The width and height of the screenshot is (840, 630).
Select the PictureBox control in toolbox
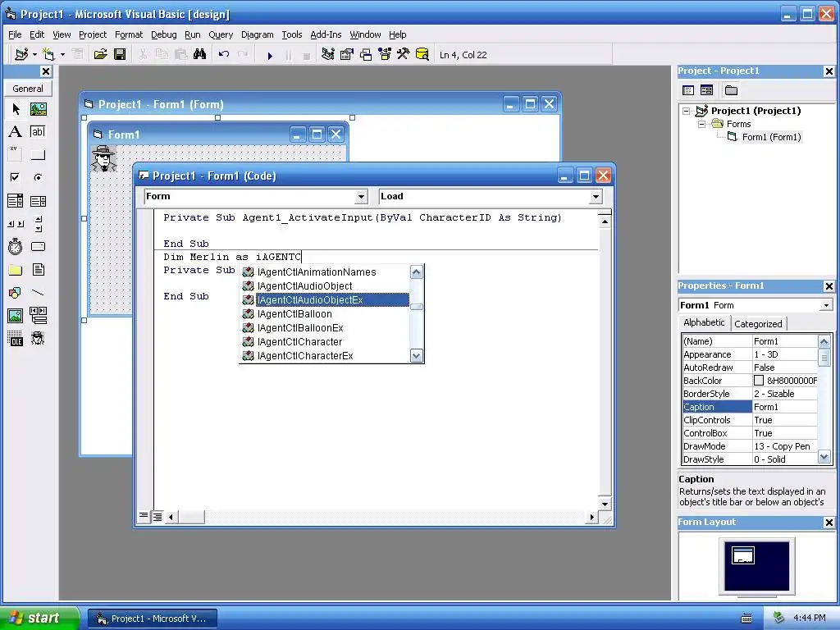pyautogui.click(x=38, y=109)
